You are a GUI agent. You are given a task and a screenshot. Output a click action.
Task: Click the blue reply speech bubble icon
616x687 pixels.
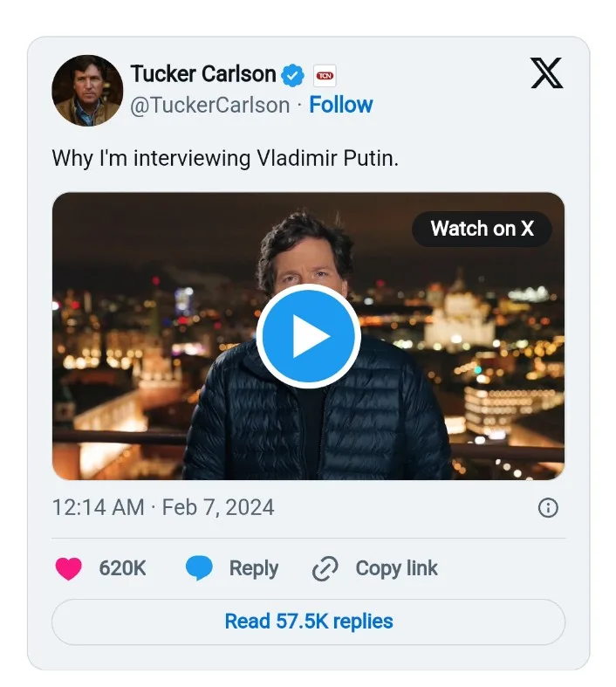point(199,569)
